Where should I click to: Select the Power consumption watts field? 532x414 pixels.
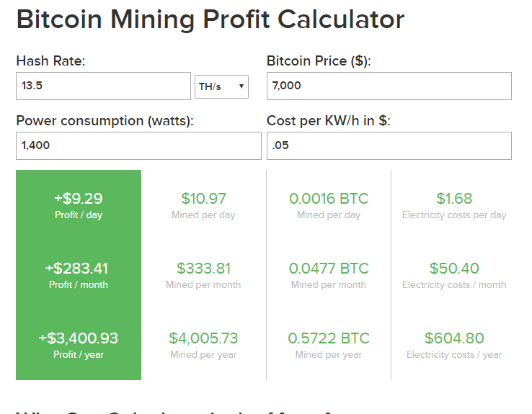(x=138, y=145)
